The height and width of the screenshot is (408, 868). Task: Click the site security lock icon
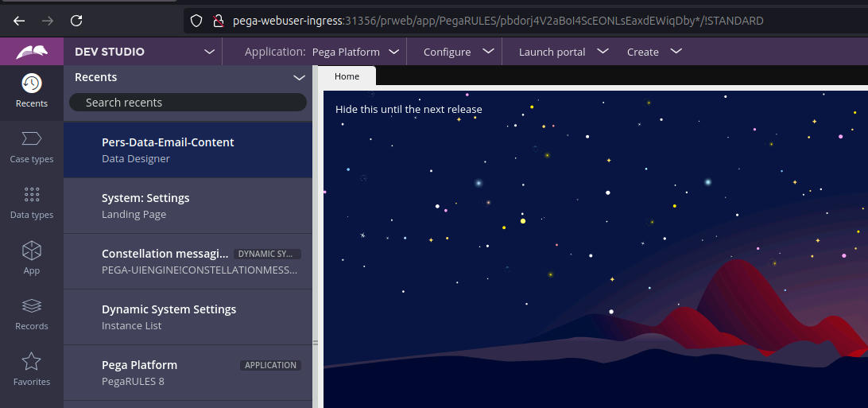point(217,21)
